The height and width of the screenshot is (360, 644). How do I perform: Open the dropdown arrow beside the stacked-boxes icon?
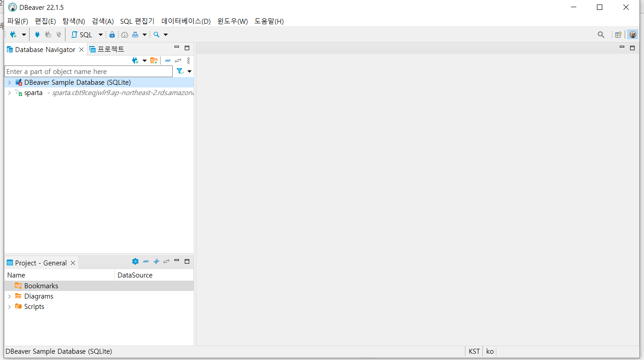[x=144, y=35]
